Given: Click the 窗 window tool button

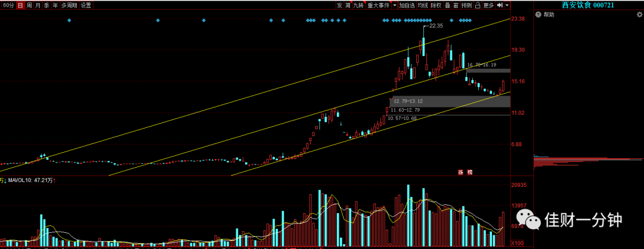Looking at the screenshot, I should click(x=456, y=5).
